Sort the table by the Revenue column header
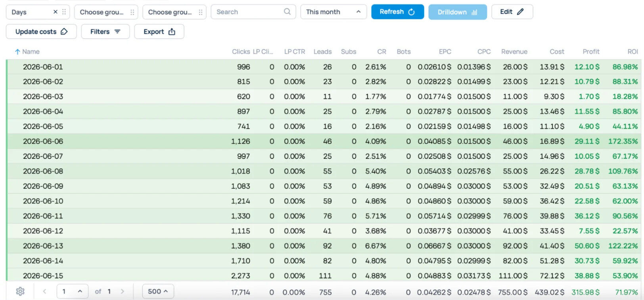This screenshot has height=300, width=644. [x=514, y=52]
